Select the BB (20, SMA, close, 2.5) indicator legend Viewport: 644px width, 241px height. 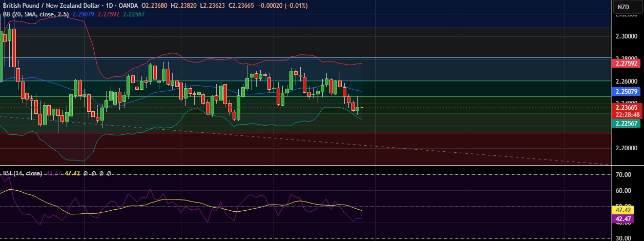click(x=33, y=14)
